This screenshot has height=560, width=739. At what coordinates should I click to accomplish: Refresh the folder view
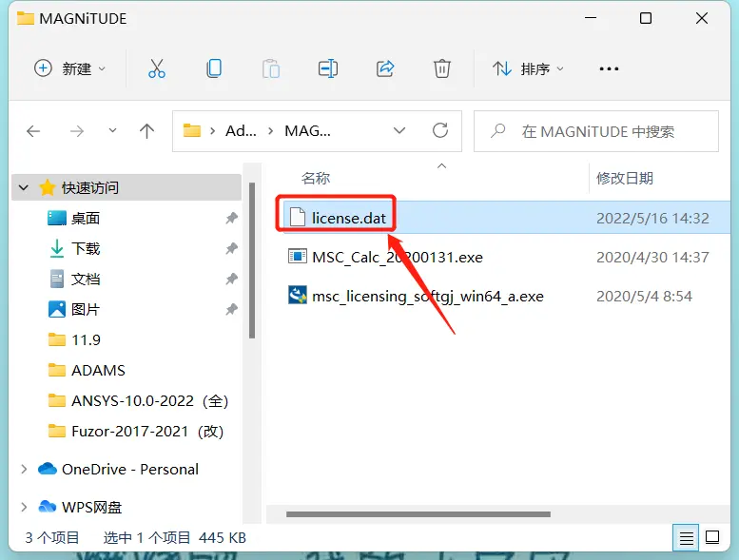click(x=440, y=130)
